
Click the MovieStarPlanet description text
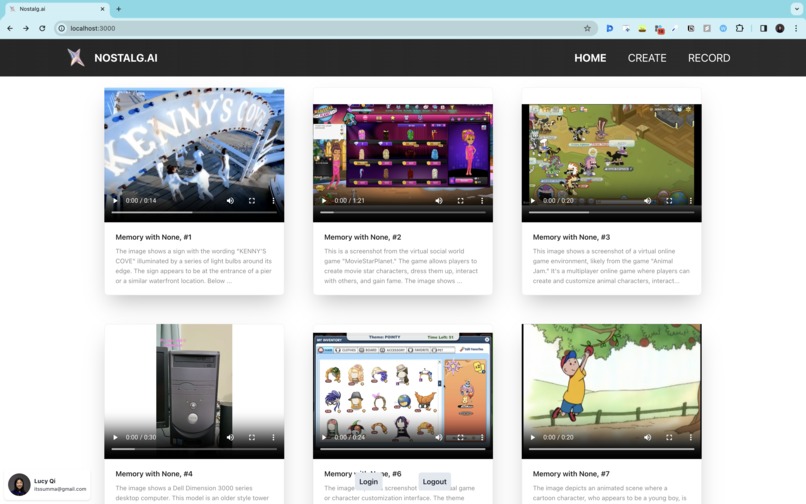(x=401, y=266)
